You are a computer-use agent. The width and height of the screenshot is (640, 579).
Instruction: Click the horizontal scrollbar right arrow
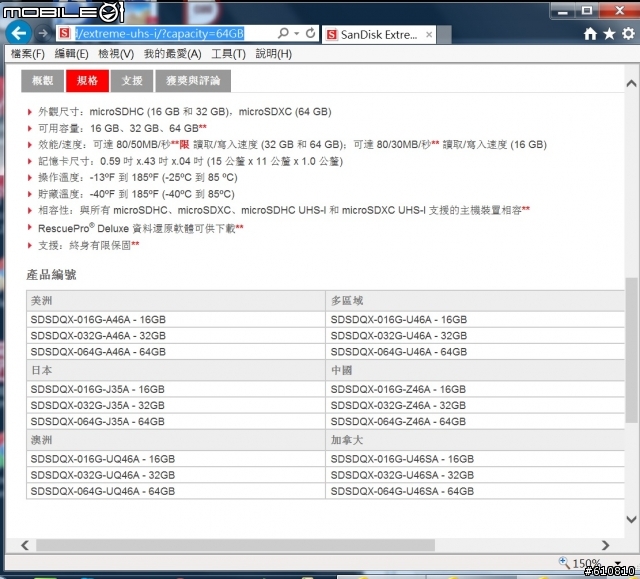[605, 545]
